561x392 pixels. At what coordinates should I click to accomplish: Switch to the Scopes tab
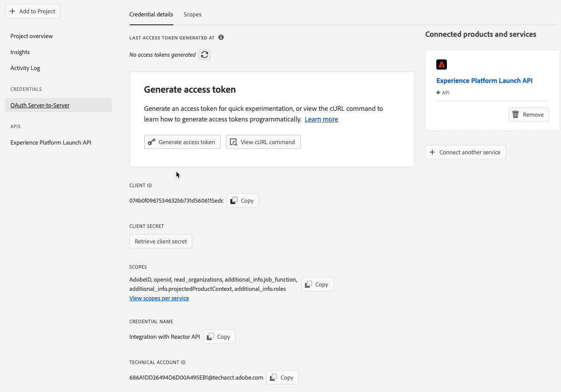pyautogui.click(x=193, y=15)
